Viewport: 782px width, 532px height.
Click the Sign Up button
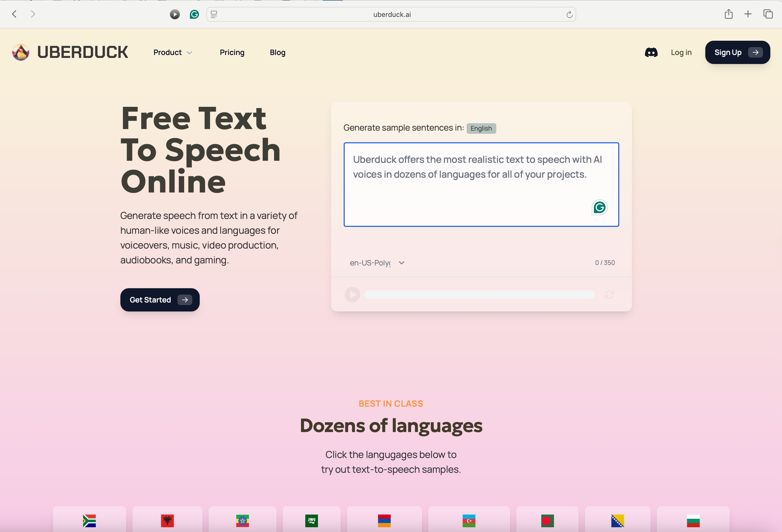pos(737,52)
